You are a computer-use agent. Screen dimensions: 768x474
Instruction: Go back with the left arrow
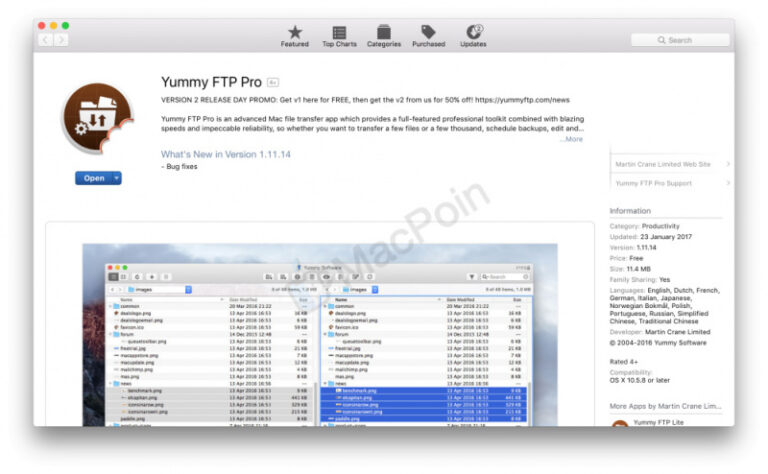point(45,40)
